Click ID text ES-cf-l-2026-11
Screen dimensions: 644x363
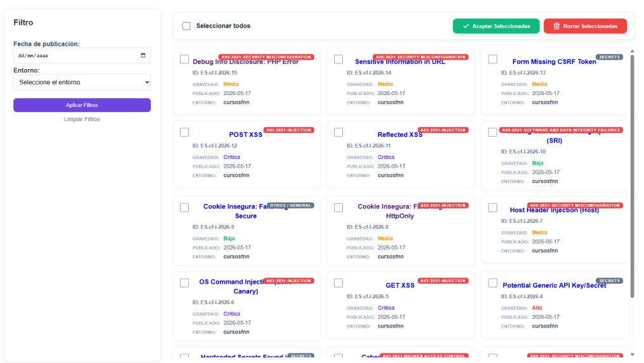tap(369, 146)
